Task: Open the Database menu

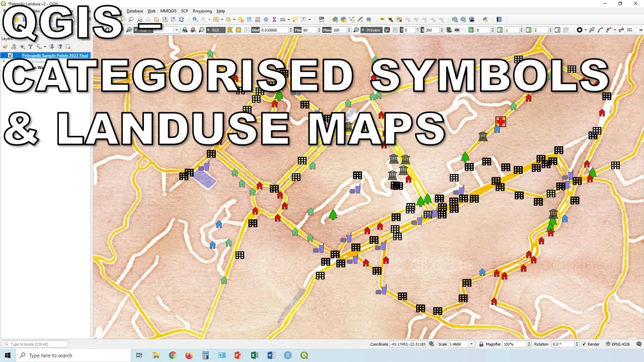Action: coord(135,11)
